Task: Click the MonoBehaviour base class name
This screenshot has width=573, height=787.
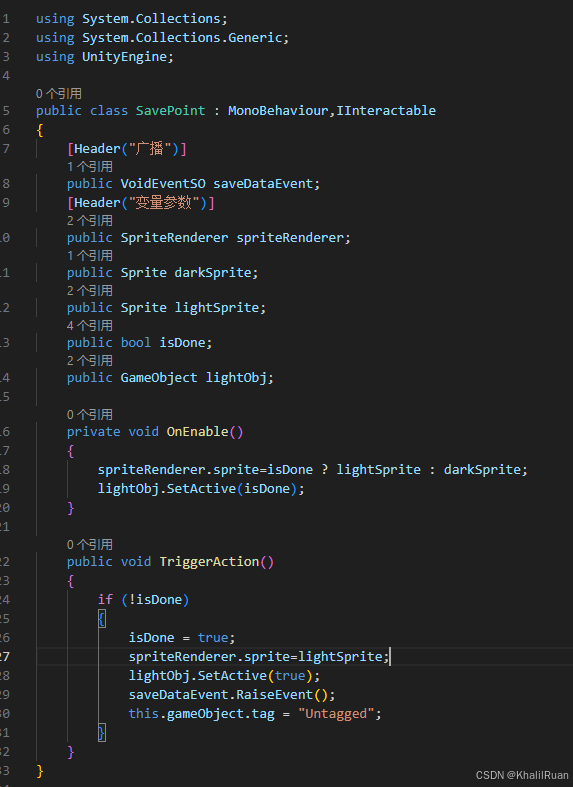Action: point(278,110)
